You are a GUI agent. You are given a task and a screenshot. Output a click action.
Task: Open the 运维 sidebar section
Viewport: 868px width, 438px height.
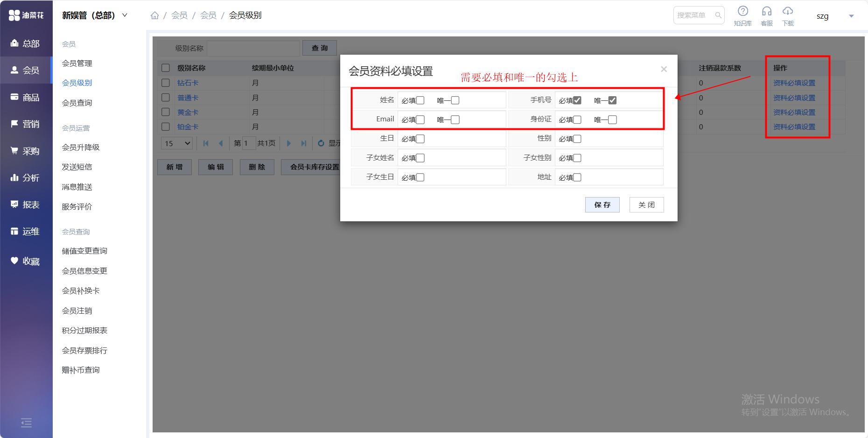(x=26, y=231)
